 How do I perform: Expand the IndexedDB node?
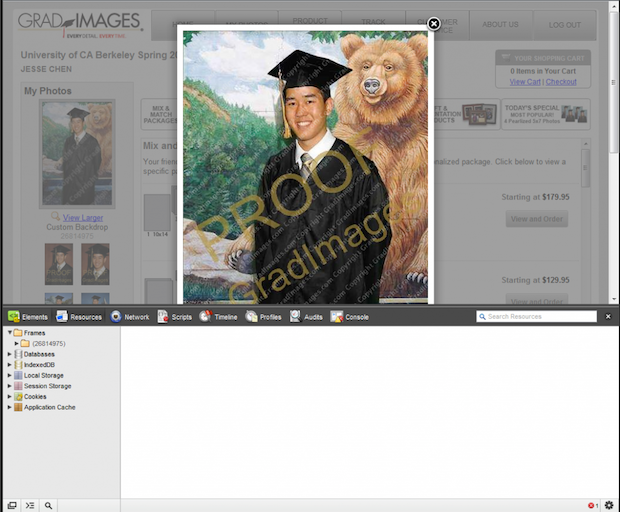pos(9,365)
